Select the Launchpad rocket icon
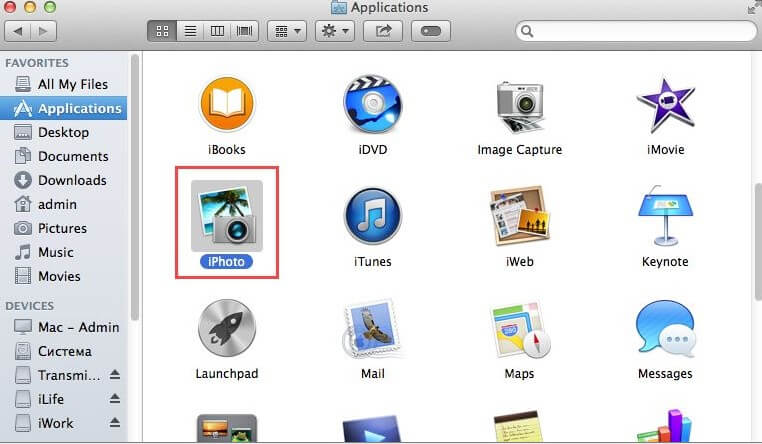Image resolution: width=762 pixels, height=444 pixels. [x=227, y=328]
